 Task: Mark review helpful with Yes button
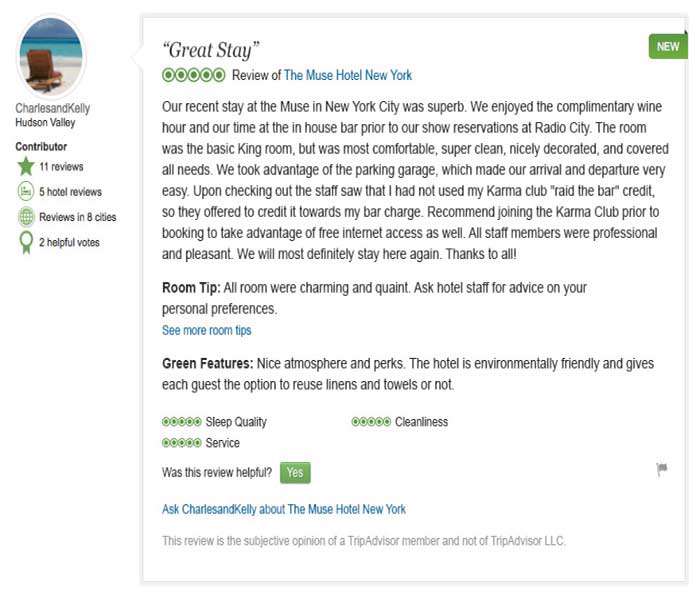(295, 473)
